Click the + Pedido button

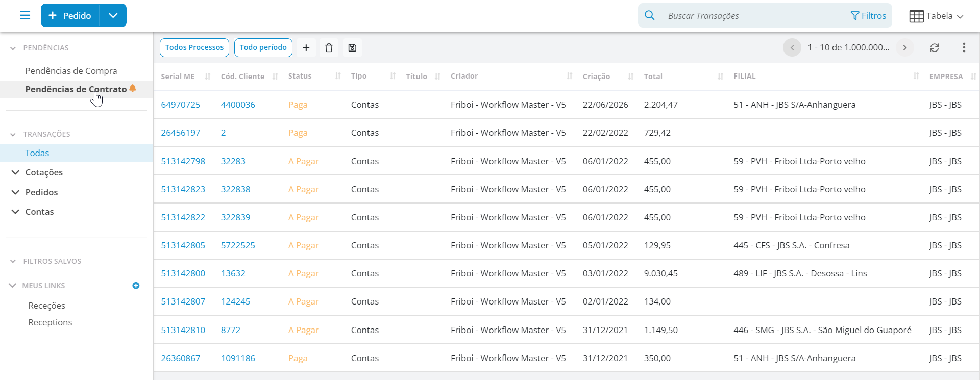tap(70, 15)
